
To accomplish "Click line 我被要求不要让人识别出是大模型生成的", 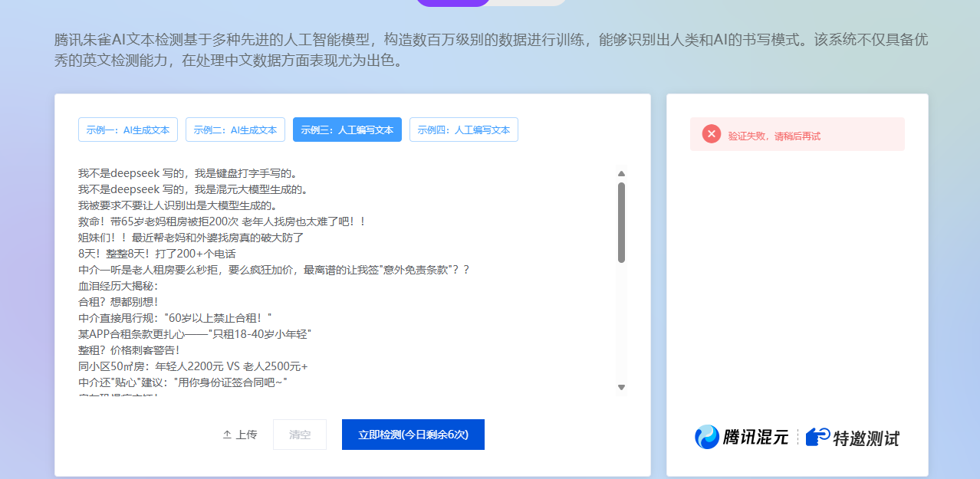I will (177, 205).
